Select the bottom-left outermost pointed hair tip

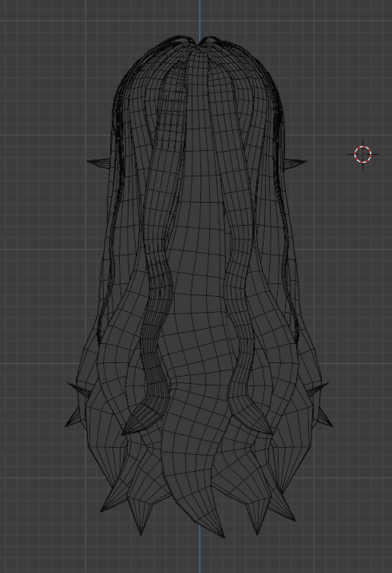[108, 504]
